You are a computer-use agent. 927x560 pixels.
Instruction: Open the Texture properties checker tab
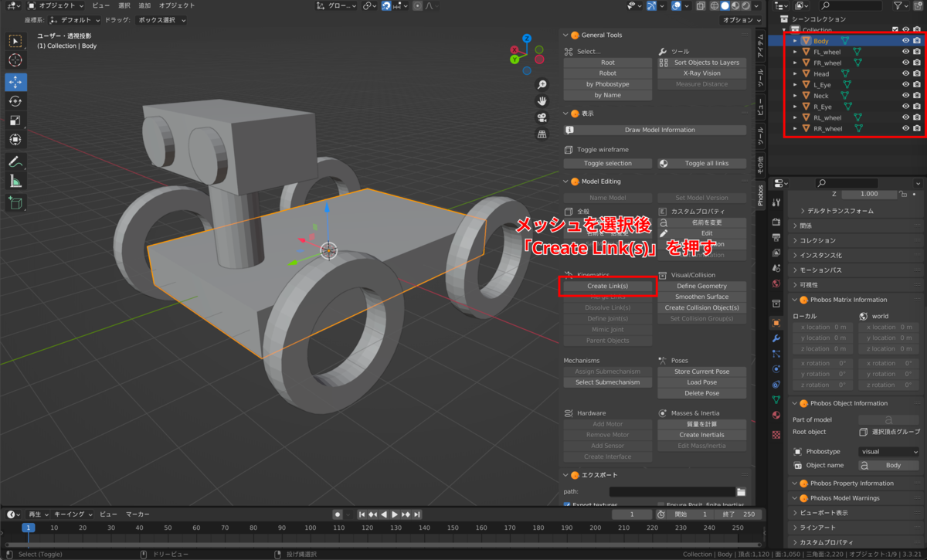coord(776,435)
